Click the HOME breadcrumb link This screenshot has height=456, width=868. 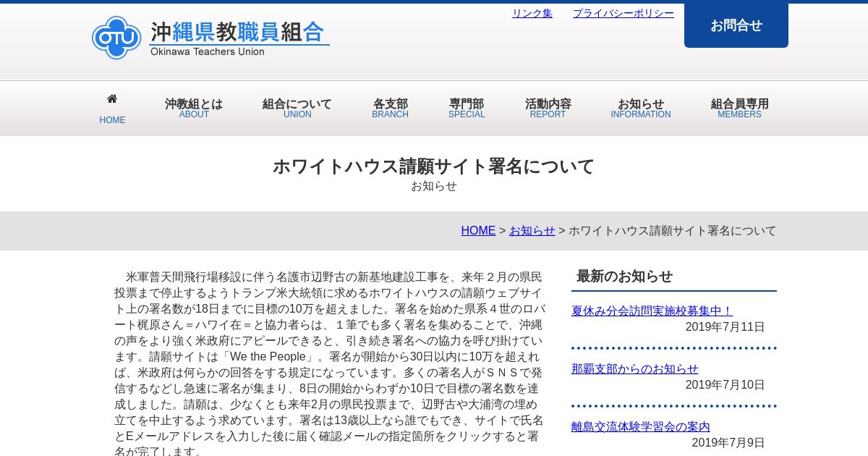478,231
